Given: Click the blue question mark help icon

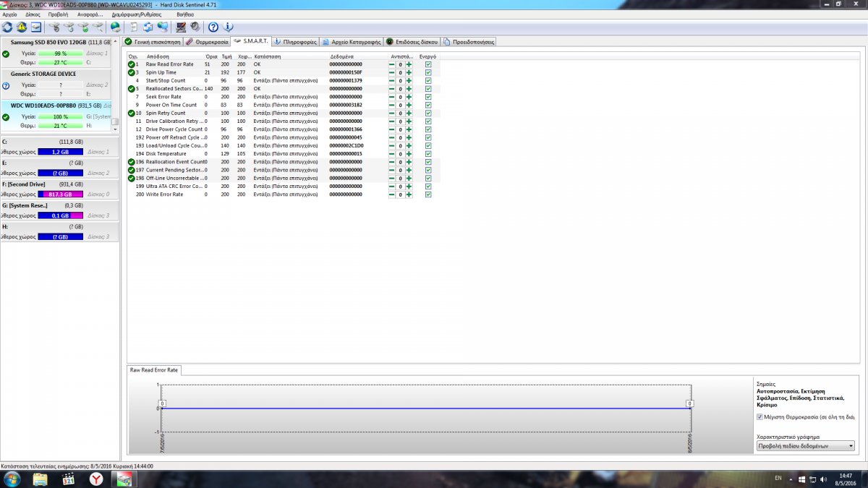Looking at the screenshot, I should [x=213, y=27].
